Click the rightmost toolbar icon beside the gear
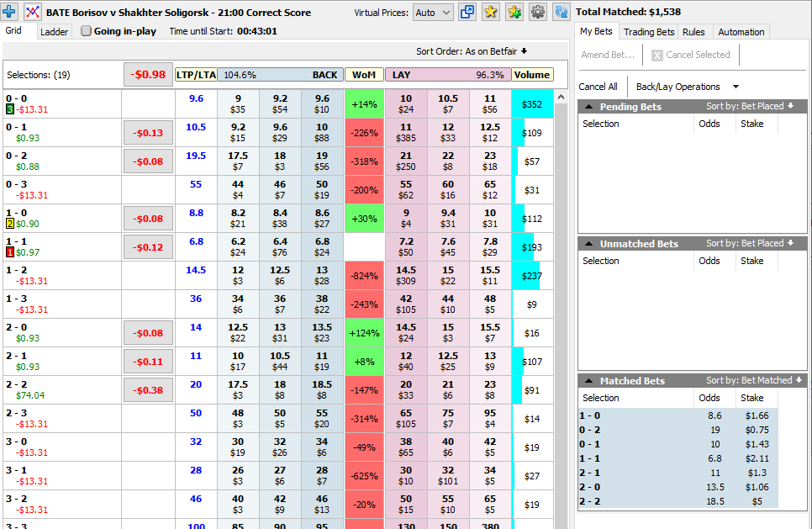Viewport: 812px width, 529px height. click(x=561, y=12)
